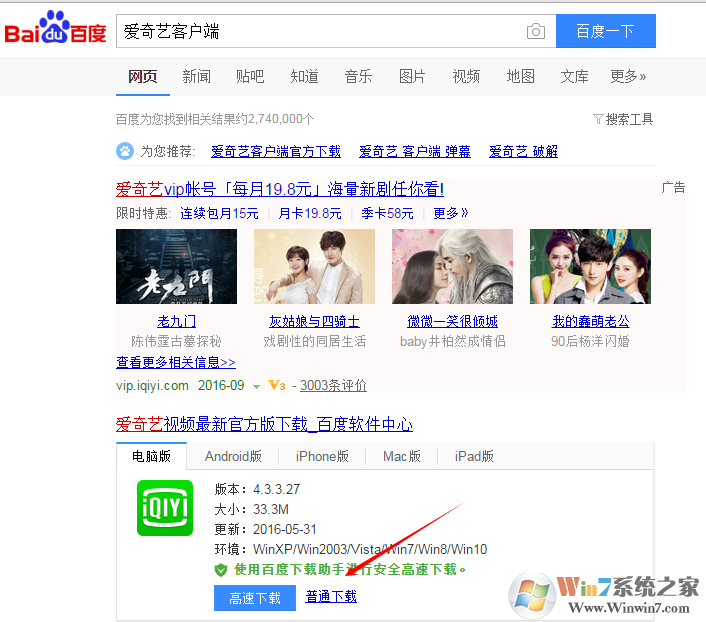Screen dimensions: 706x622
Task: Open the 音乐 tab
Action: pos(358,76)
